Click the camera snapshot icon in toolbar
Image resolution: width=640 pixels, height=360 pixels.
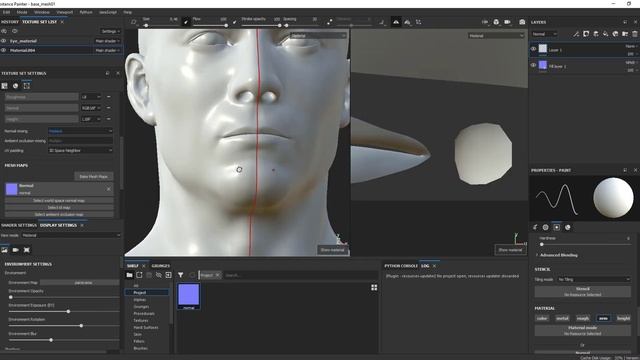click(x=522, y=22)
